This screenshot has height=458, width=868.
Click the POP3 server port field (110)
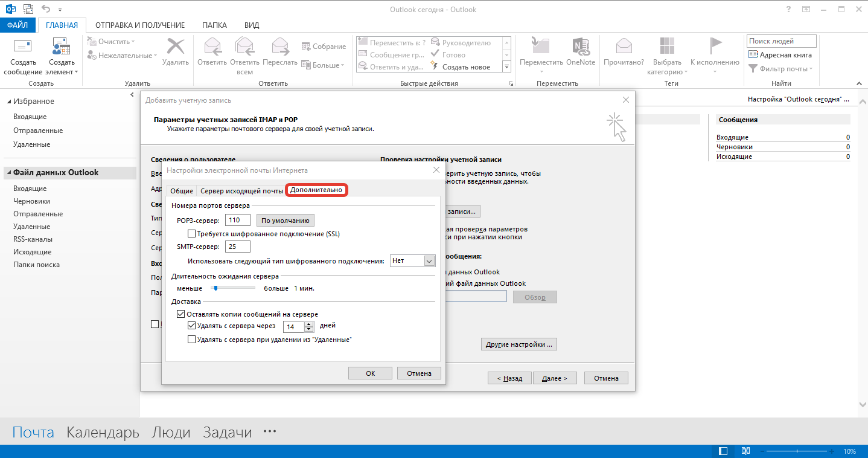click(237, 221)
